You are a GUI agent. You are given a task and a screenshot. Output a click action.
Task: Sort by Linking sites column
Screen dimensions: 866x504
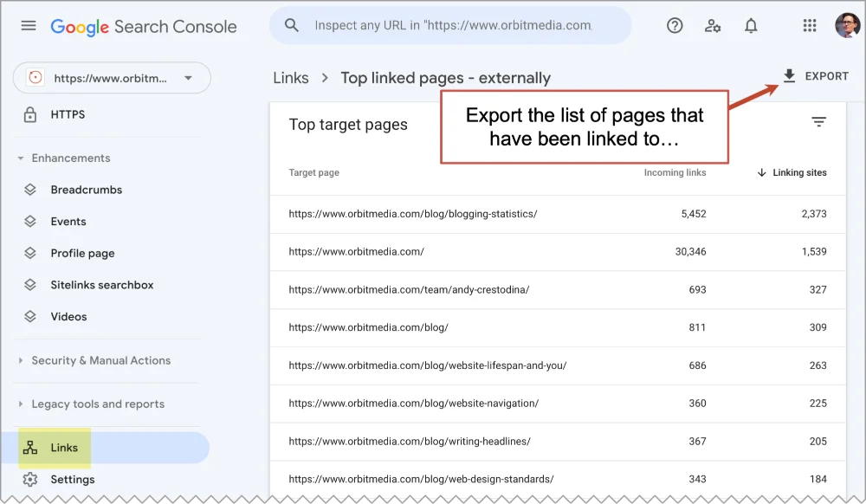[799, 173]
